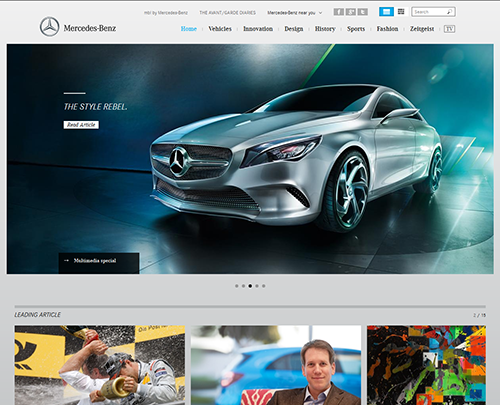Open the TV icon in the navigation
Viewport: 500px width, 405px height.
coord(449,29)
